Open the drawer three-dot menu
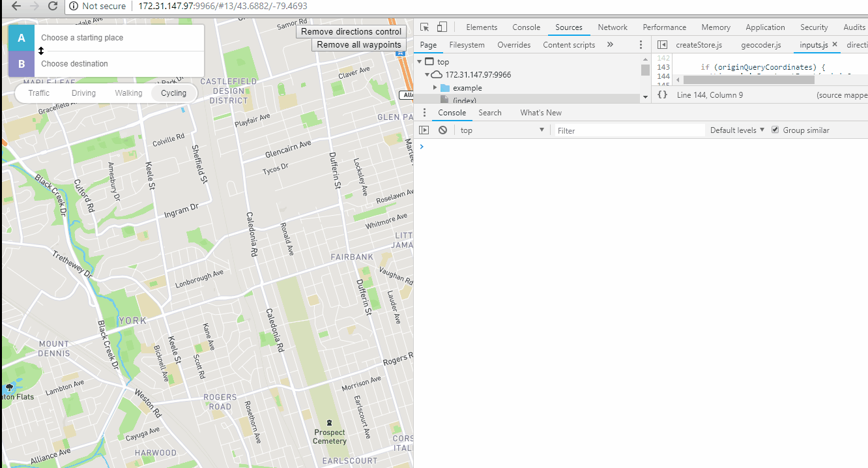 [x=424, y=113]
